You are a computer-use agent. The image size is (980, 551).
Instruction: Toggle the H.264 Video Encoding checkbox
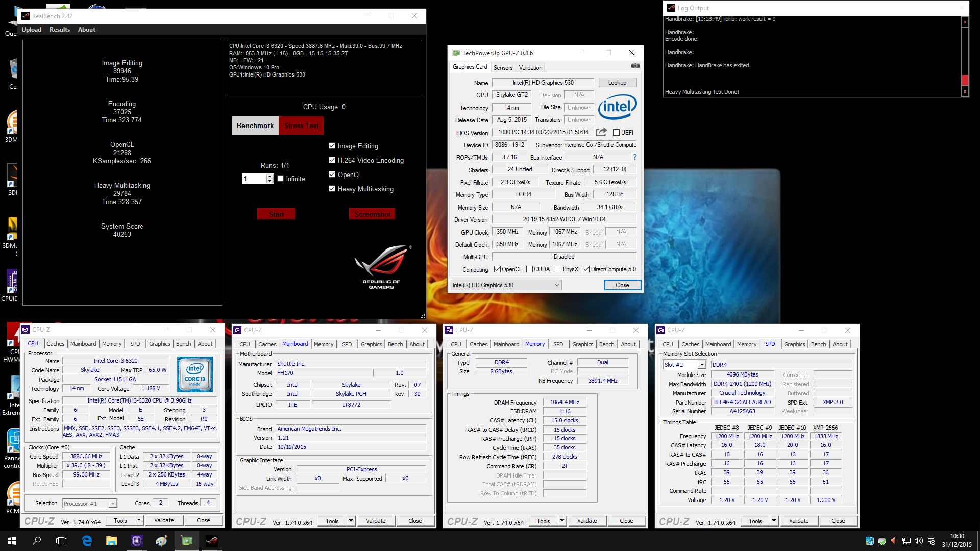point(332,160)
